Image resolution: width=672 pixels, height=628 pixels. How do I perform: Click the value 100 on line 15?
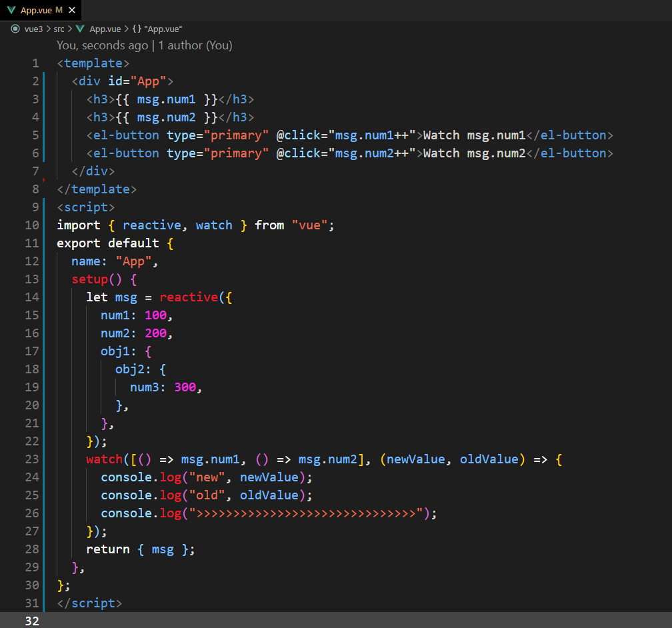click(x=155, y=315)
